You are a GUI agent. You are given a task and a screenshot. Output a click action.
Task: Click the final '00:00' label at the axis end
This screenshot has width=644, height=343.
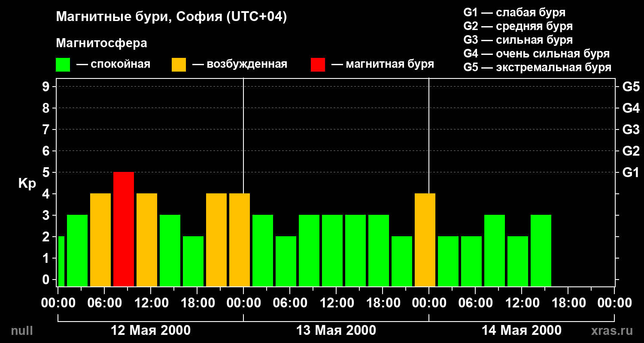614,303
